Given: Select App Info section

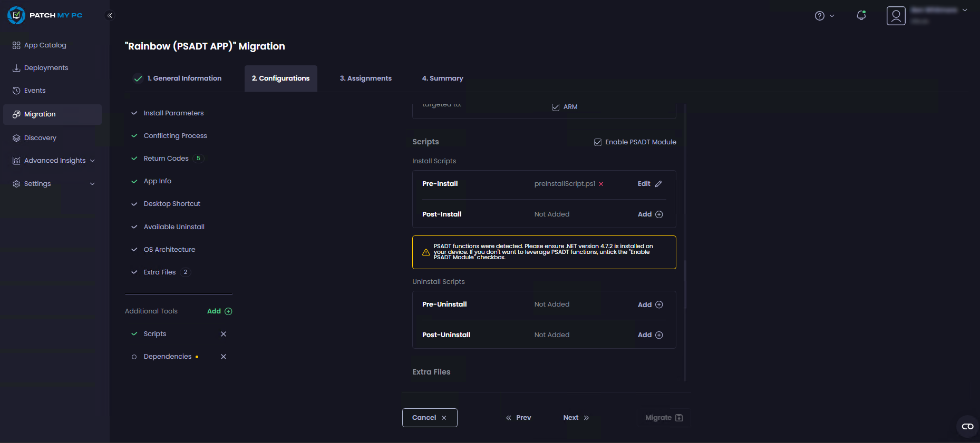Looking at the screenshot, I should (157, 181).
